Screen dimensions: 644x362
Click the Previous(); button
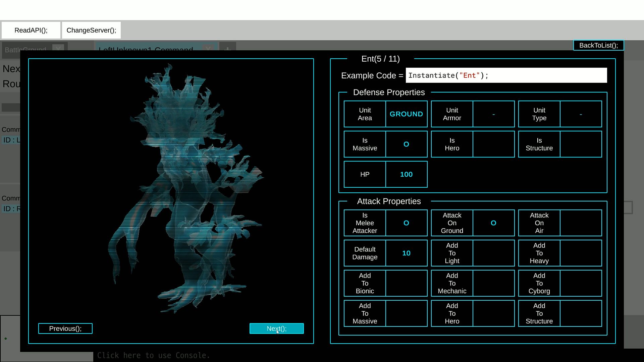pos(65,328)
